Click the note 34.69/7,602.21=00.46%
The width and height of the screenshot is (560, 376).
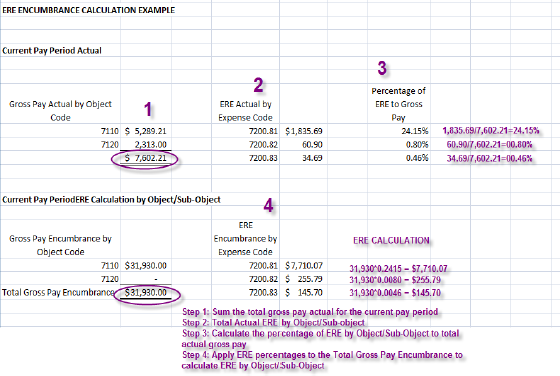pyautogui.click(x=489, y=158)
